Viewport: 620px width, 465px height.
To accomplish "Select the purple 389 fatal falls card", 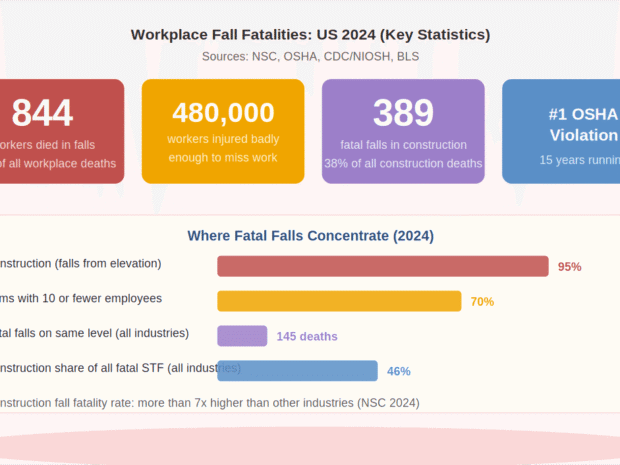I will pos(403,131).
